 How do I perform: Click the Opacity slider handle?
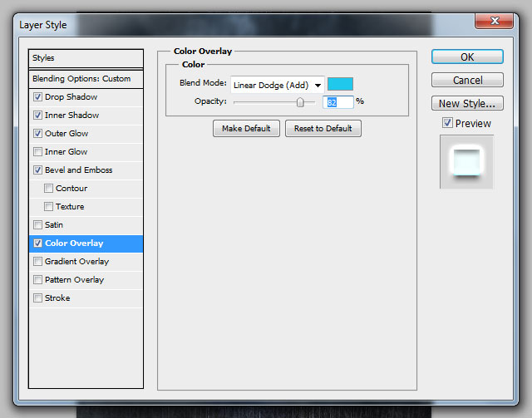pos(300,102)
